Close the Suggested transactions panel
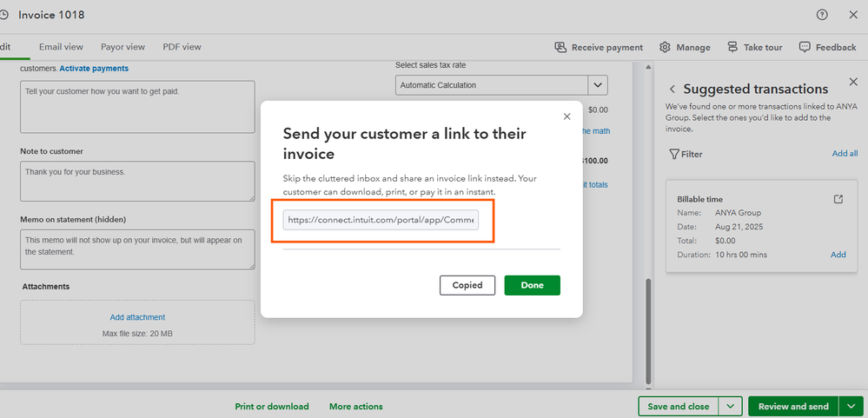Screen dimensions: 868x418 pyautogui.click(x=853, y=82)
